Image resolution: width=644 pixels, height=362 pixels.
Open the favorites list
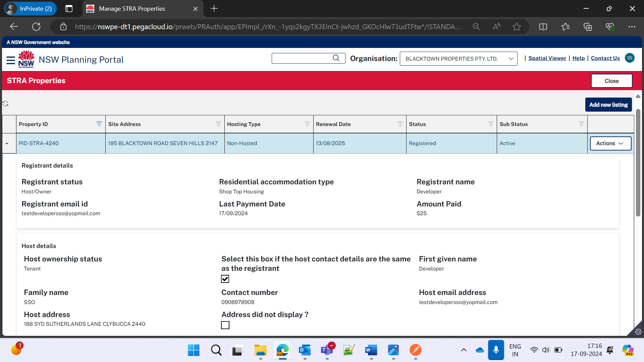(566, 27)
